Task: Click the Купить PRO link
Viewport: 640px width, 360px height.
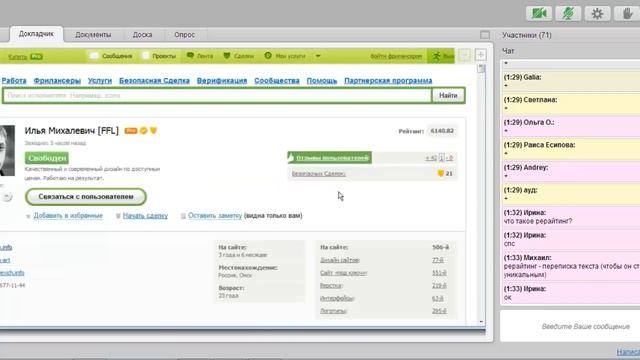Action: pos(25,57)
